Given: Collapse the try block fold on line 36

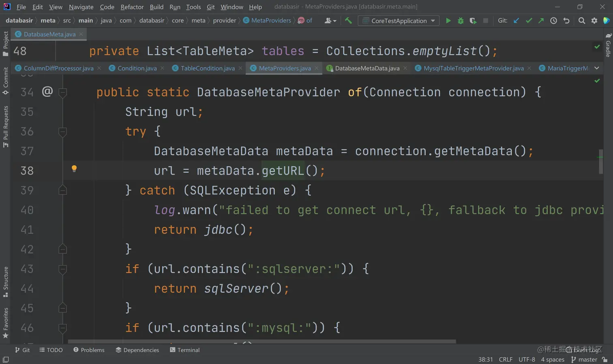Looking at the screenshot, I should pos(62,132).
